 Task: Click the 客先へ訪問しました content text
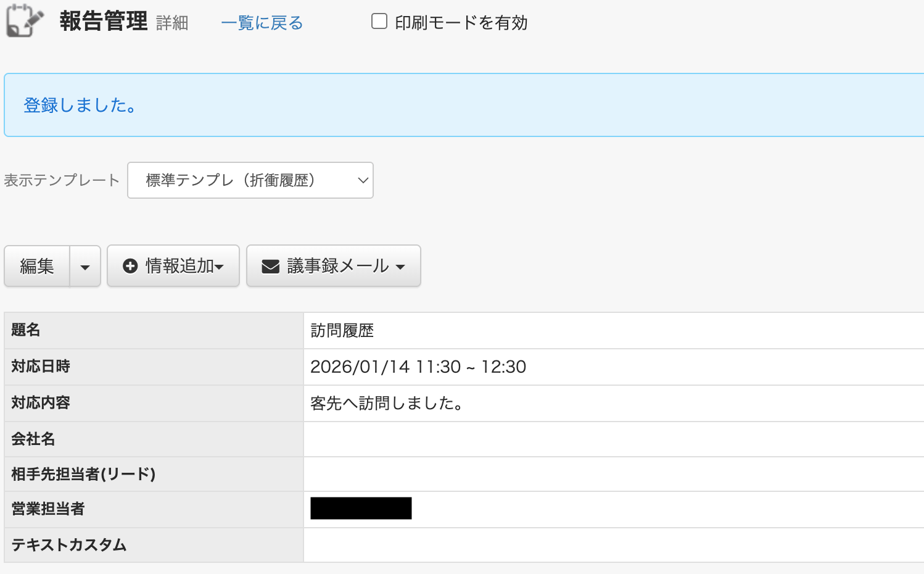click(387, 403)
